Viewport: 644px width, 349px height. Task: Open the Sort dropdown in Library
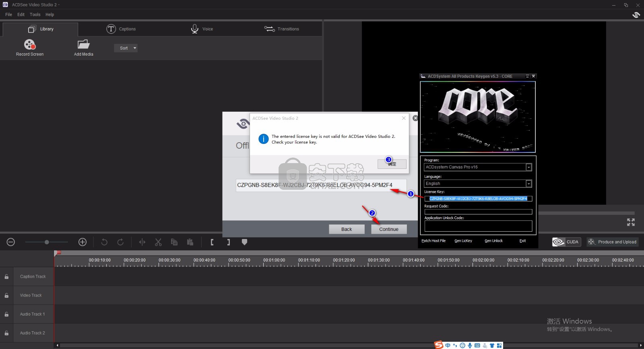tap(126, 48)
